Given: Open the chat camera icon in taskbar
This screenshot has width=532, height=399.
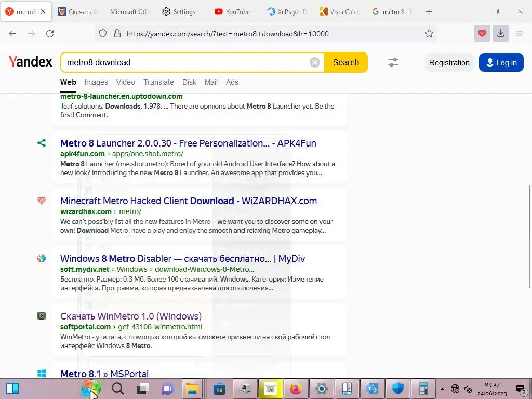Looking at the screenshot, I should [167, 389].
